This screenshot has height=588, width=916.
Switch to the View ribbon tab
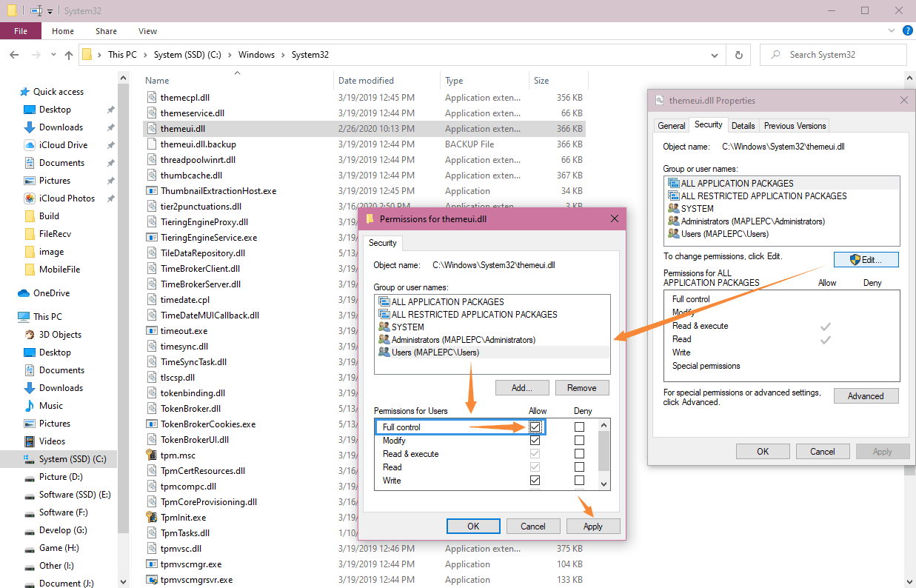tap(147, 31)
